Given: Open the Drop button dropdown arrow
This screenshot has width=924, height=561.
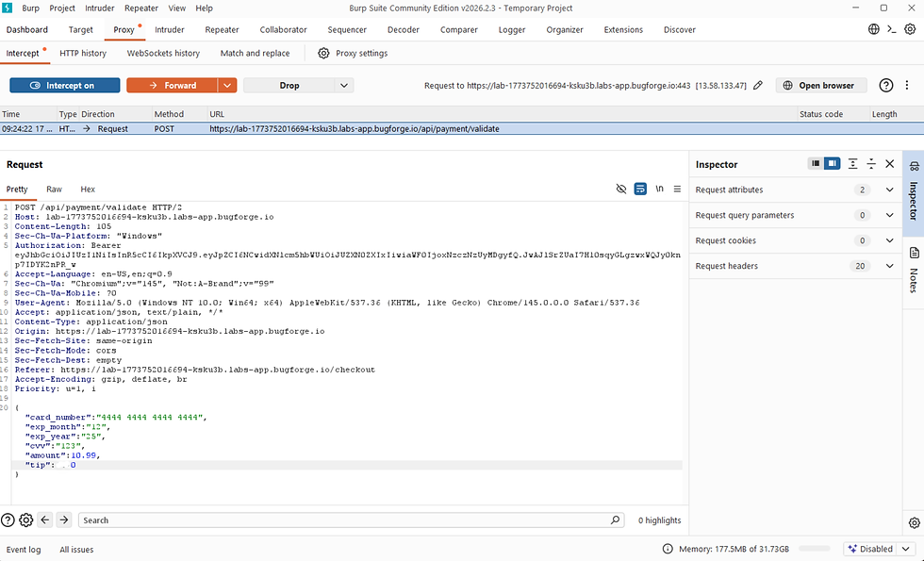Looking at the screenshot, I should tap(345, 86).
